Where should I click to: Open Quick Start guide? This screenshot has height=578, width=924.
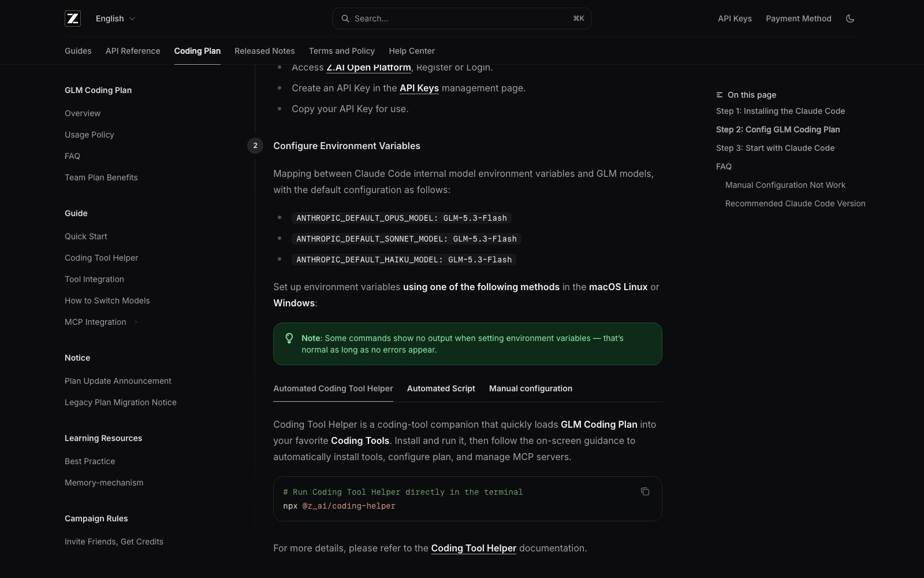[86, 236]
